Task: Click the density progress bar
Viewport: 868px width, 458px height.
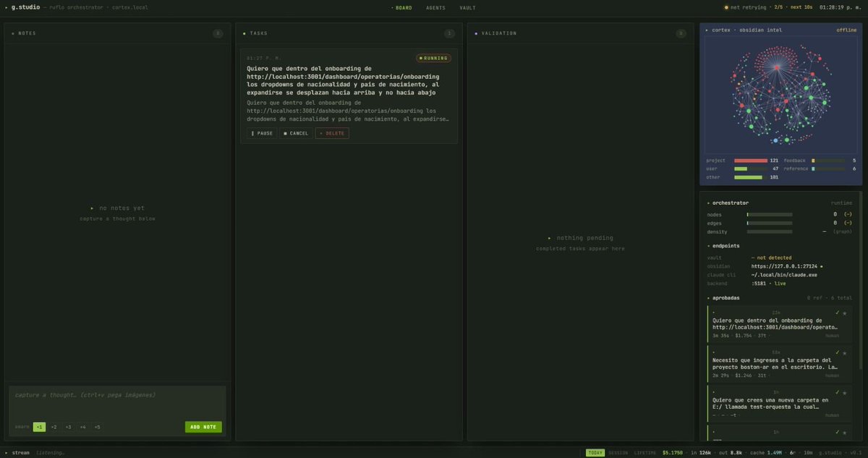Action: click(x=770, y=232)
